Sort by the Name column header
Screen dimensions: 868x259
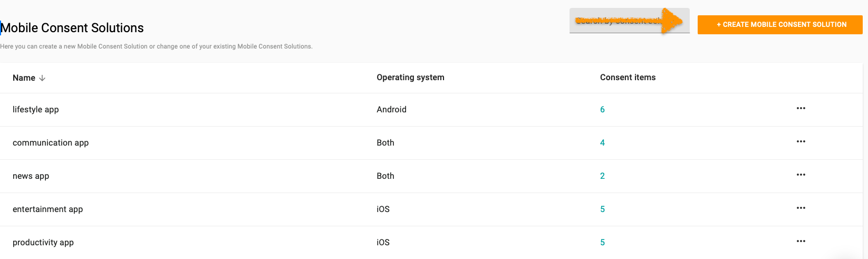click(24, 78)
